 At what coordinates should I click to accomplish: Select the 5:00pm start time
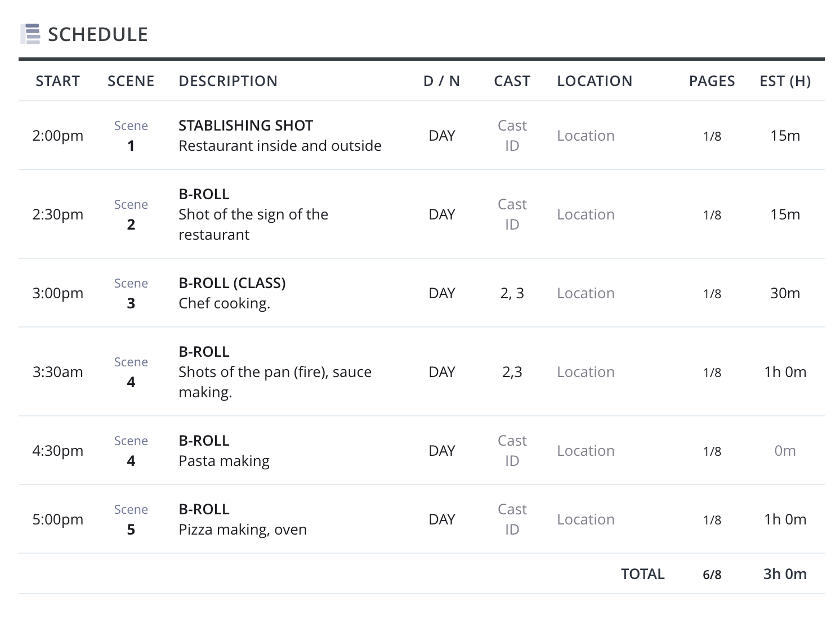pyautogui.click(x=57, y=519)
